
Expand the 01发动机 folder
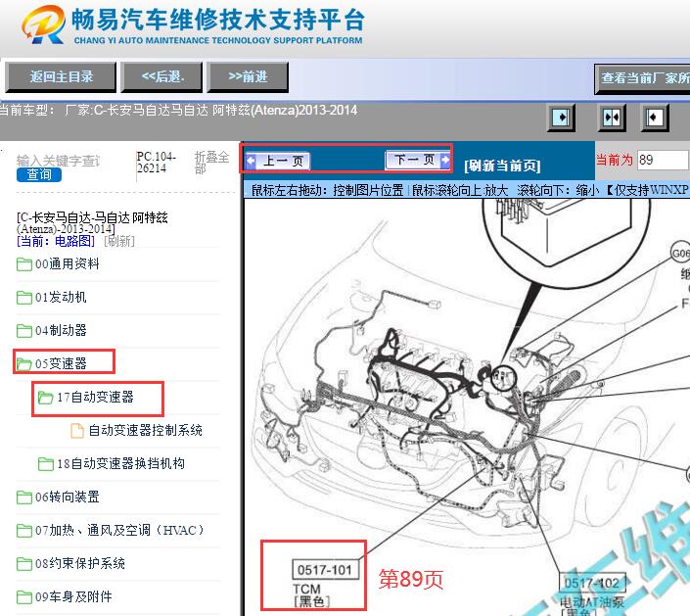pyautogui.click(x=61, y=297)
